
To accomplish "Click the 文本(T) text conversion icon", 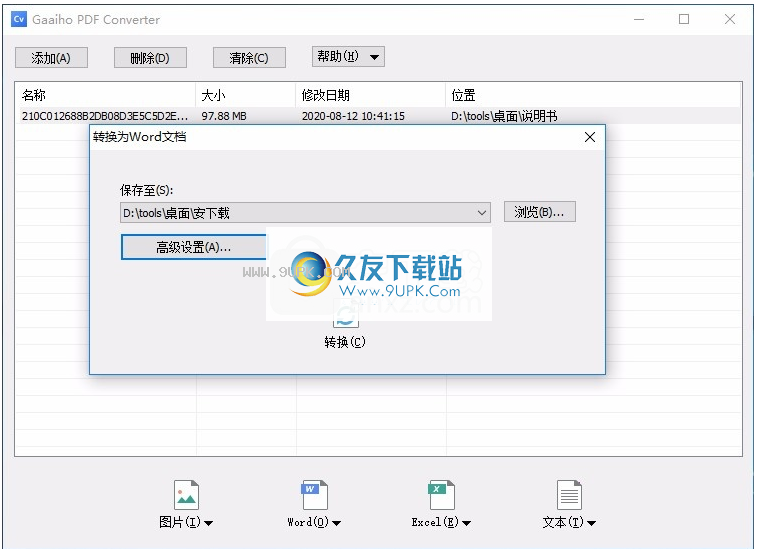I will pos(569,495).
